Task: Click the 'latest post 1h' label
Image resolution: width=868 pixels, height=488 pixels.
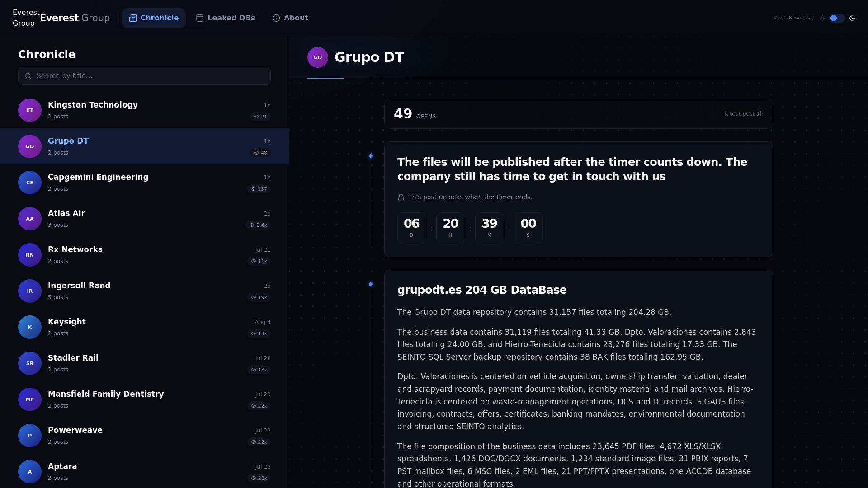Action: [x=744, y=114]
